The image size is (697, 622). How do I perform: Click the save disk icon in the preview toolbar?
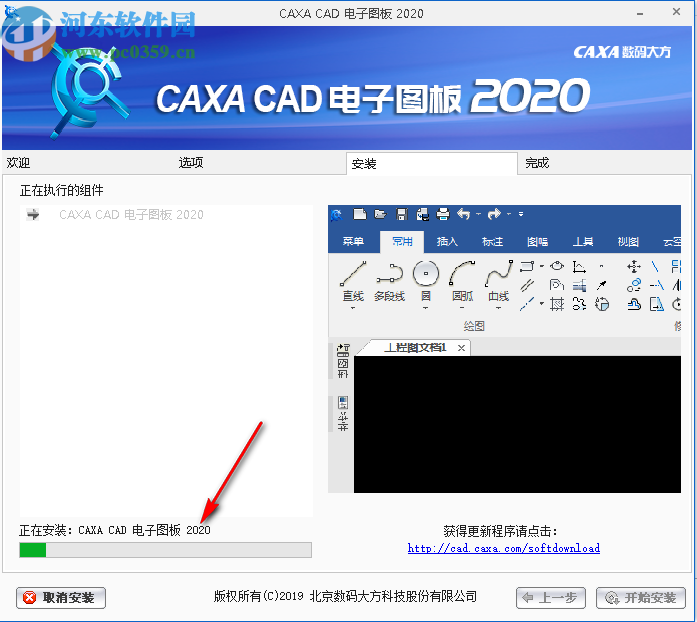click(401, 215)
